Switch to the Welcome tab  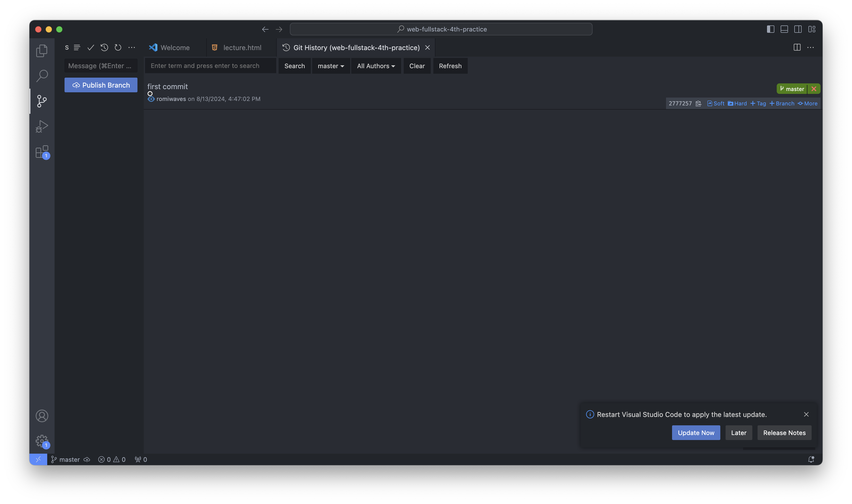point(175,47)
